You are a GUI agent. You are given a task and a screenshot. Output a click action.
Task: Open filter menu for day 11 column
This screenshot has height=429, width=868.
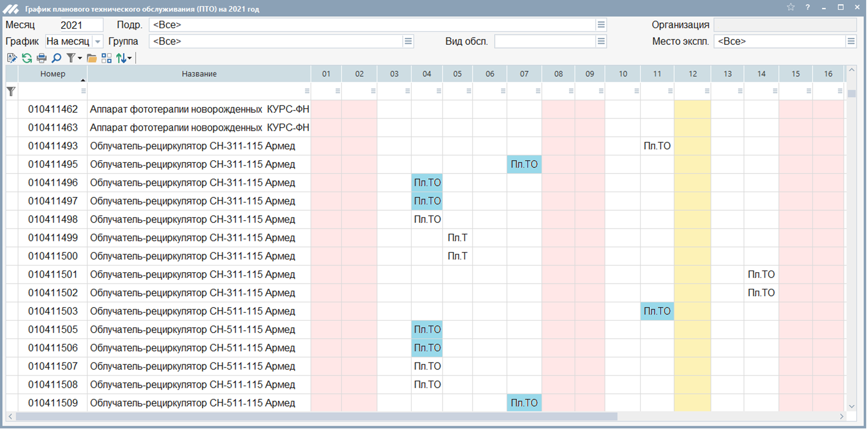coord(670,91)
